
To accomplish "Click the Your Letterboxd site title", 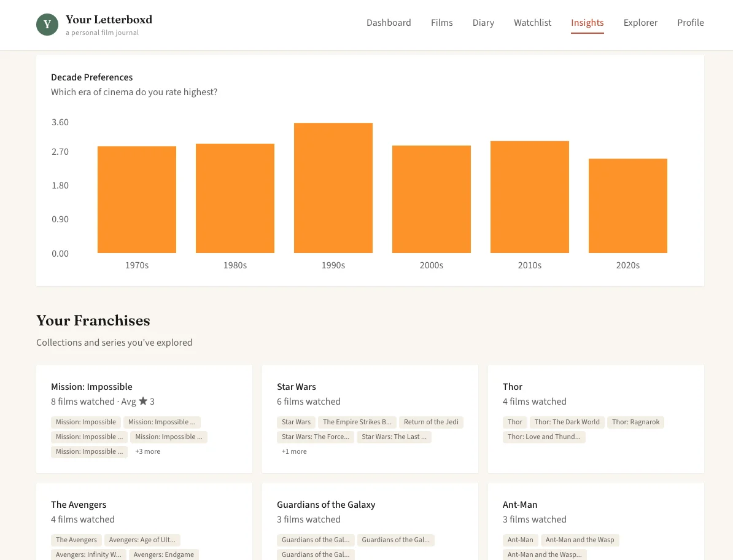I will [109, 20].
